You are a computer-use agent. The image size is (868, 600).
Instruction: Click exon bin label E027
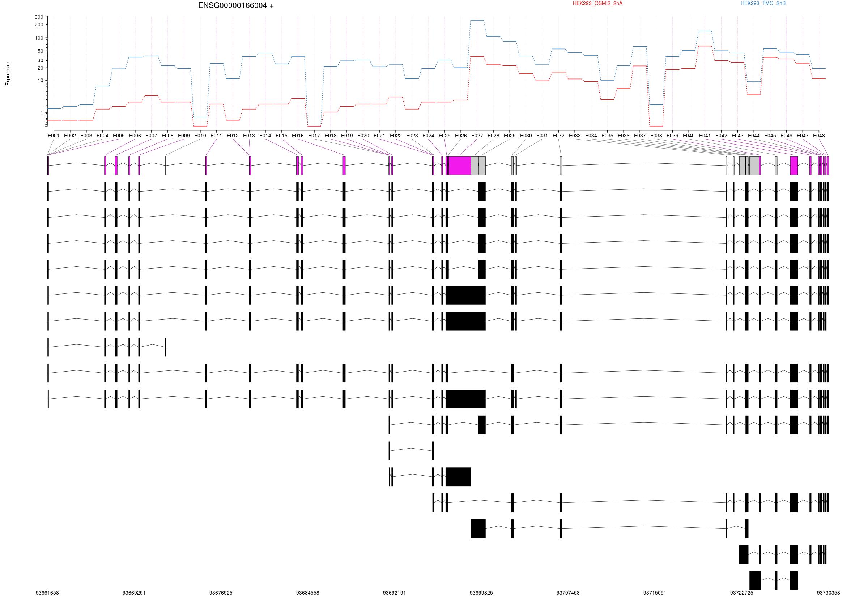click(477, 136)
